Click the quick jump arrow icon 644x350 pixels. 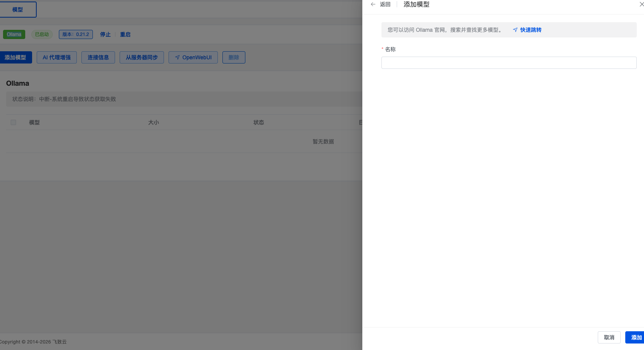click(515, 30)
